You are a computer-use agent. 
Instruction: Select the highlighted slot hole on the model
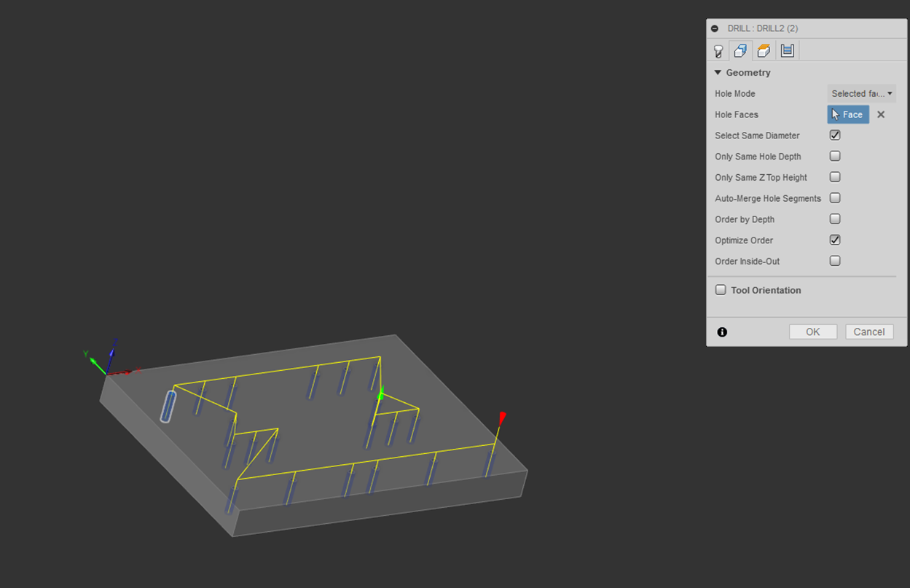168,406
